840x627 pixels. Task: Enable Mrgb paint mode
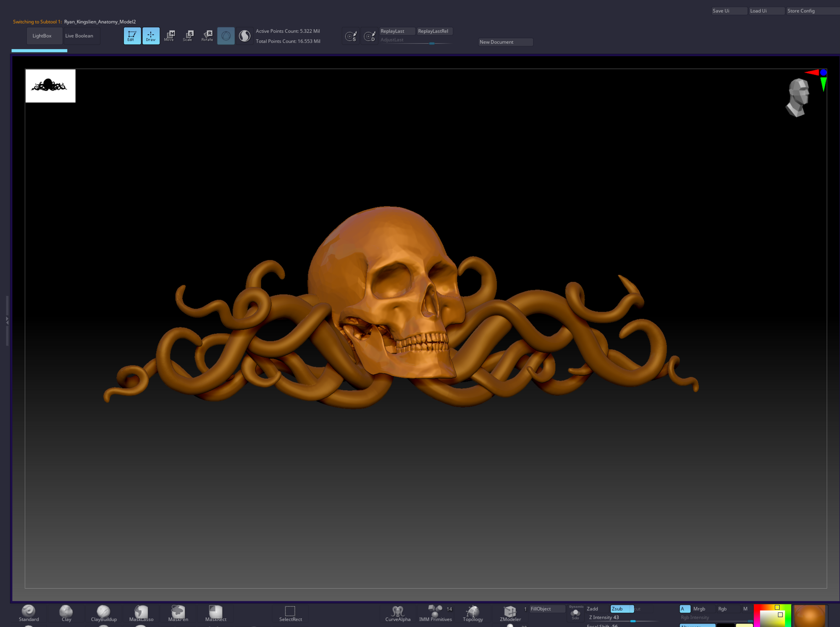(x=699, y=609)
